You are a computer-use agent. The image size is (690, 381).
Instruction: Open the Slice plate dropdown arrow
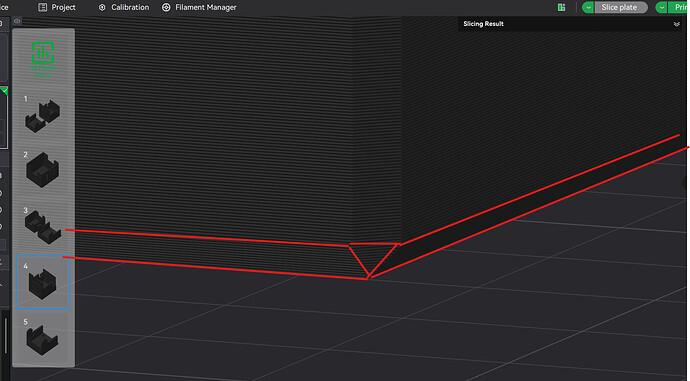(x=588, y=7)
